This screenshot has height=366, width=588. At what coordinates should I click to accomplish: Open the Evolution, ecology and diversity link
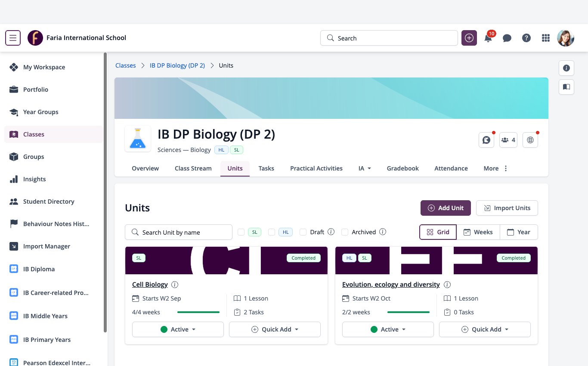click(x=391, y=285)
